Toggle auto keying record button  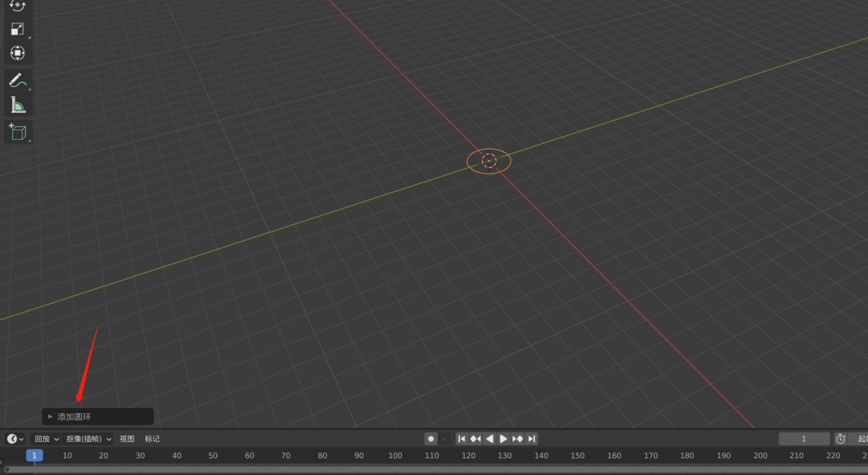(431, 439)
